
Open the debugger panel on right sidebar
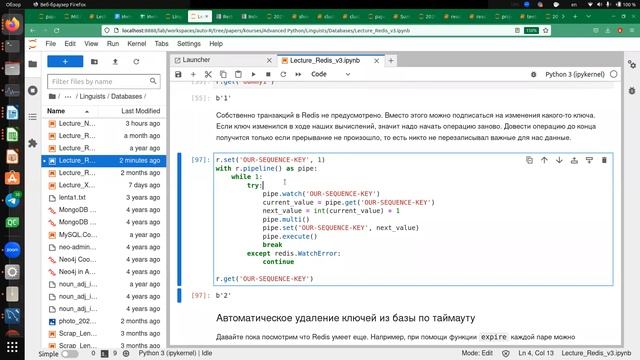632,91
